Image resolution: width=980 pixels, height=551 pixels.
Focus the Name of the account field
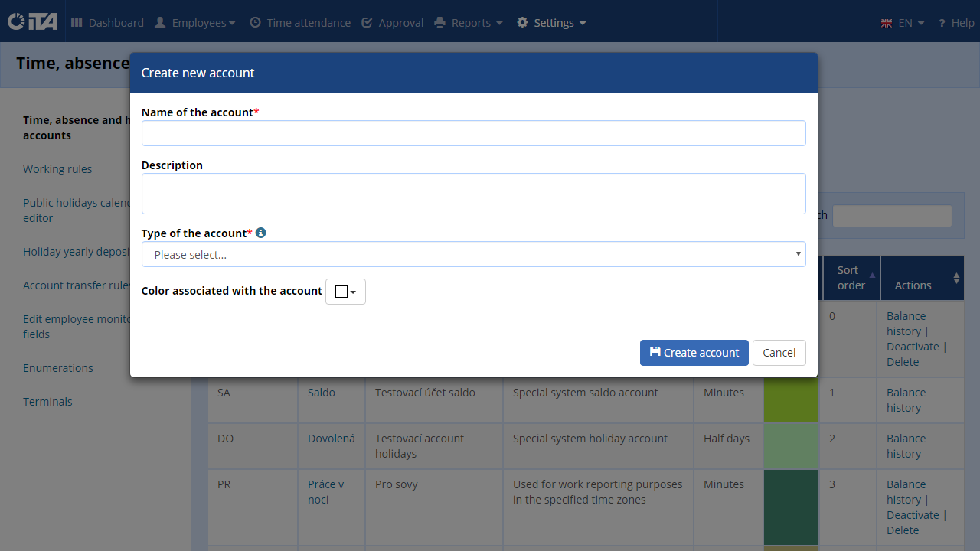click(474, 133)
